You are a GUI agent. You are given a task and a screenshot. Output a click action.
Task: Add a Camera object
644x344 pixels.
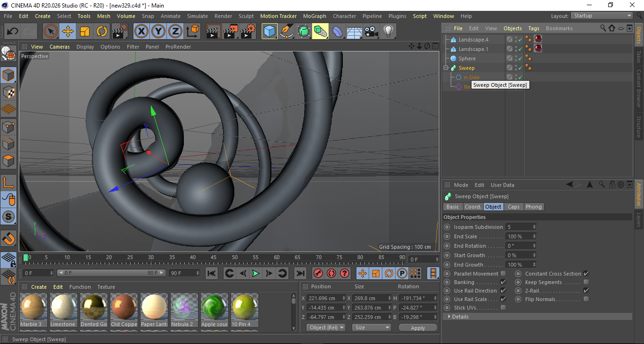tap(371, 32)
